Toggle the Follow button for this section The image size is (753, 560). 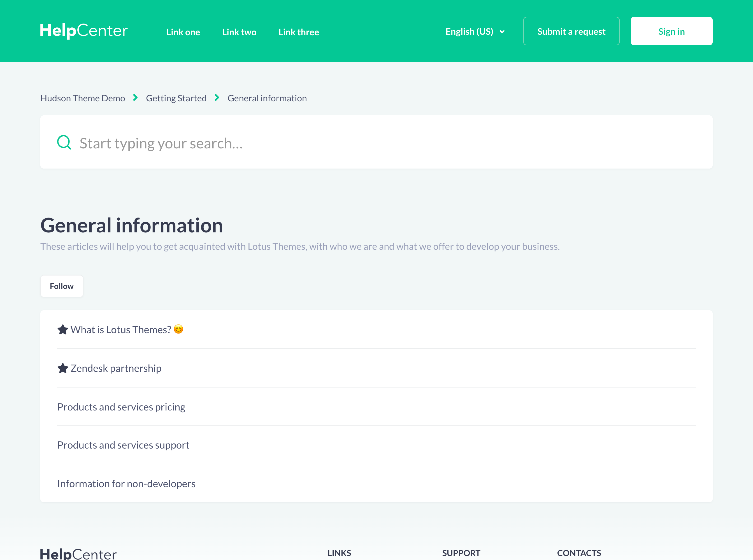[x=61, y=286]
